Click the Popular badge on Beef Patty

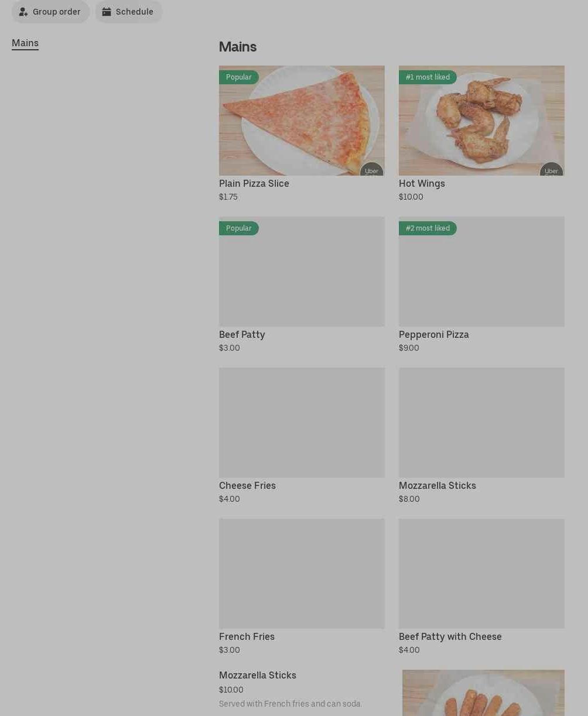point(239,228)
